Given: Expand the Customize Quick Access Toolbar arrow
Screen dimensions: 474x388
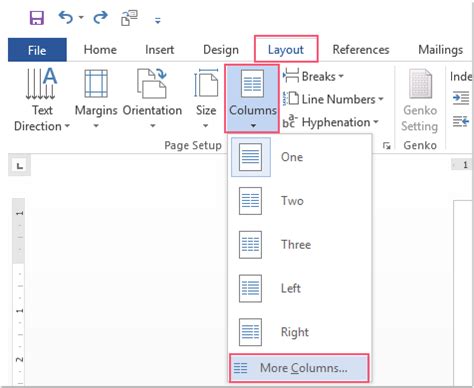Looking at the screenshot, I should click(158, 21).
